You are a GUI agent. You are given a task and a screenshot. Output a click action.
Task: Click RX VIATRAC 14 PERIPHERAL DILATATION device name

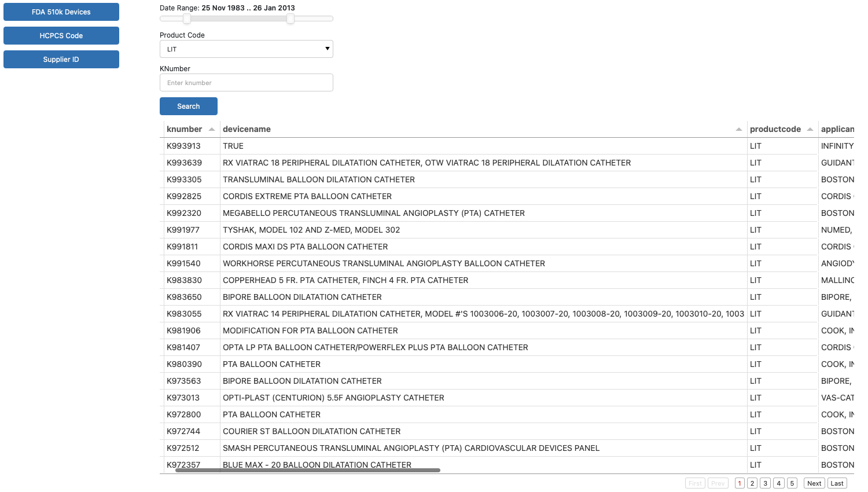(x=484, y=314)
